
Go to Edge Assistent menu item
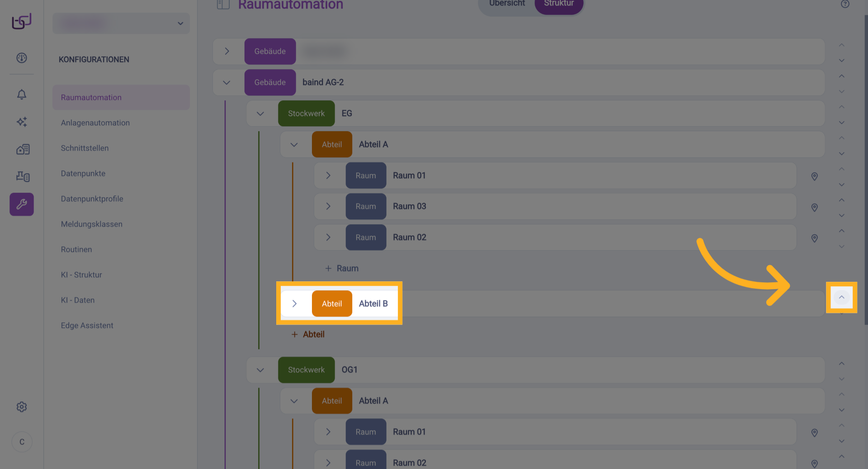[x=87, y=325]
